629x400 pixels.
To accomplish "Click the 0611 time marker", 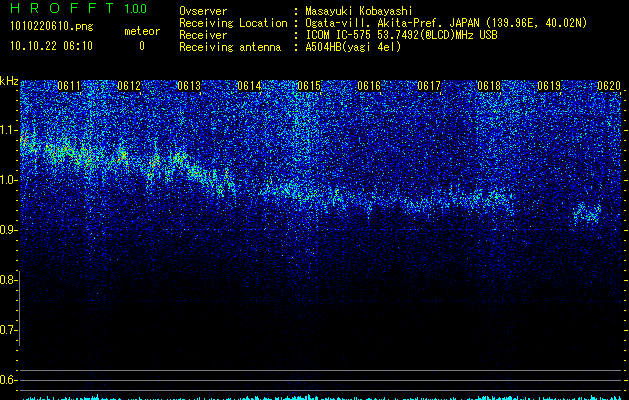I will click(69, 86).
